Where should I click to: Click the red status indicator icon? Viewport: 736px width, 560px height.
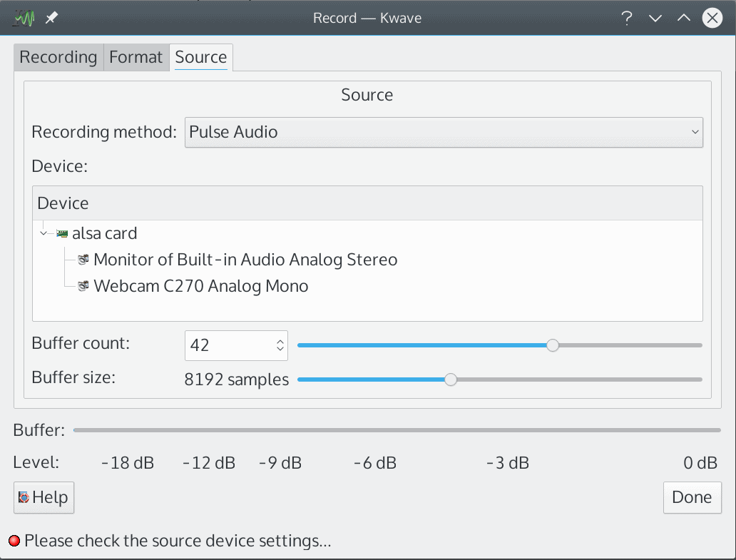click(14, 541)
